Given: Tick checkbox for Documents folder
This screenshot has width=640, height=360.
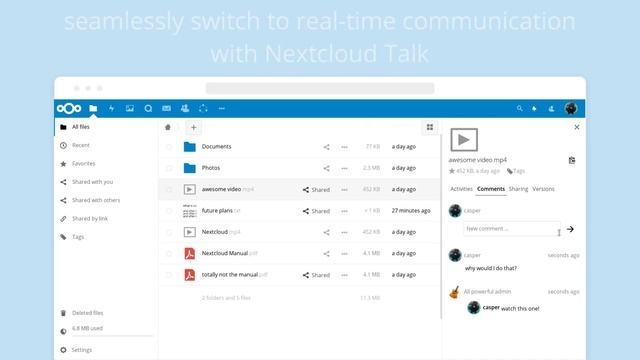Looking at the screenshot, I should coord(169,147).
